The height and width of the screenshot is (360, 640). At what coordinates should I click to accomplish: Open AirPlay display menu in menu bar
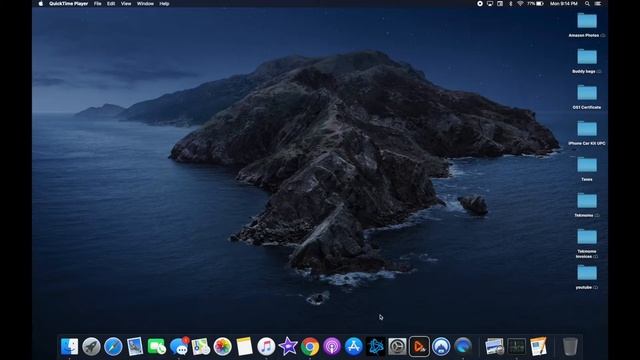(x=490, y=4)
